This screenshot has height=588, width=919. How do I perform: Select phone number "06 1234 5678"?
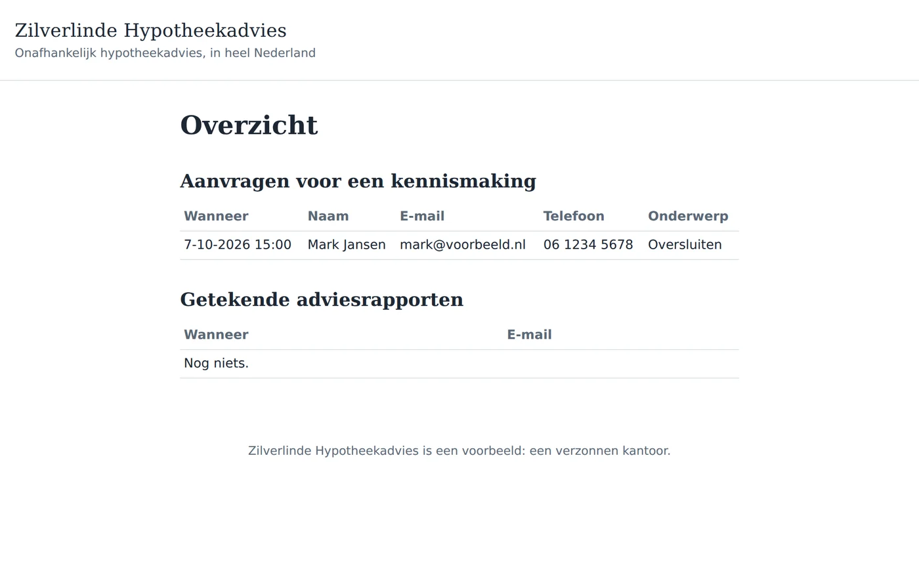(x=588, y=245)
